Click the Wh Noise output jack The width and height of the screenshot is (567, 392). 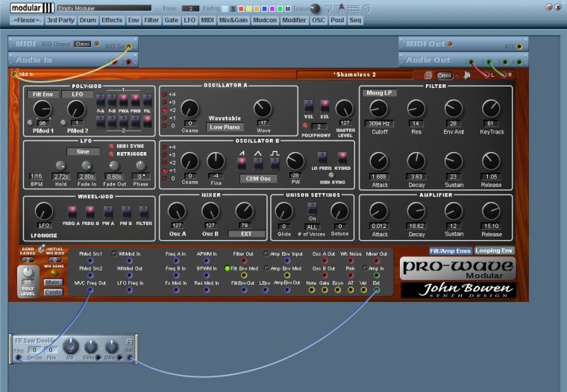point(351,261)
